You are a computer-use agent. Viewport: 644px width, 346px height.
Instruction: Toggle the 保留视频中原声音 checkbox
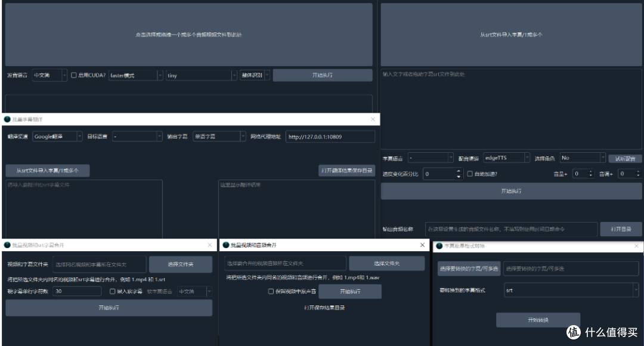click(271, 291)
